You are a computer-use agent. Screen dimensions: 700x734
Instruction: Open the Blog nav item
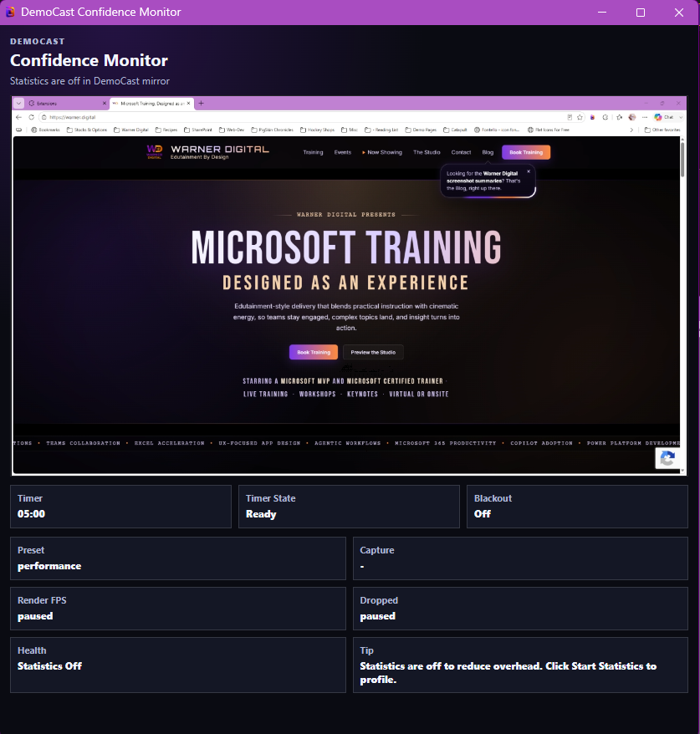pos(488,152)
